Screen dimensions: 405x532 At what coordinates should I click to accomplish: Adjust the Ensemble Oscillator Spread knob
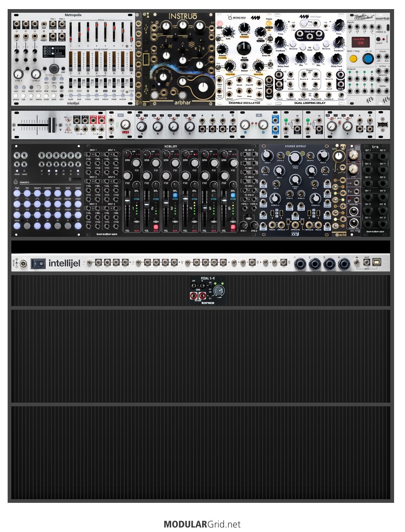244,27
